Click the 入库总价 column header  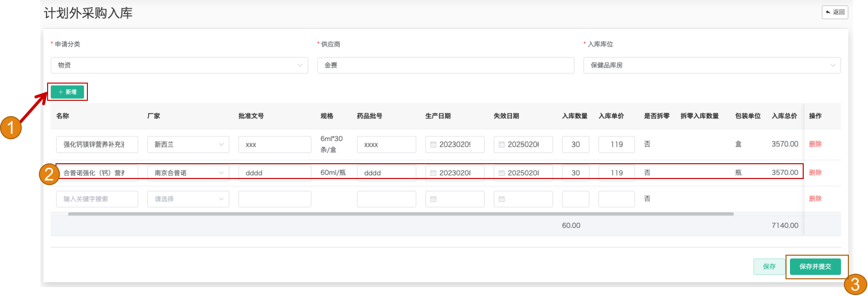coord(784,116)
